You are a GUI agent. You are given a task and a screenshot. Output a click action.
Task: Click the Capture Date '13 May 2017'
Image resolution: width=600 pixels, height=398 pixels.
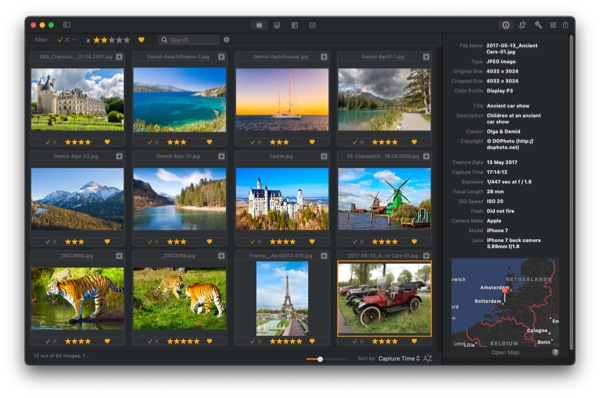(502, 162)
